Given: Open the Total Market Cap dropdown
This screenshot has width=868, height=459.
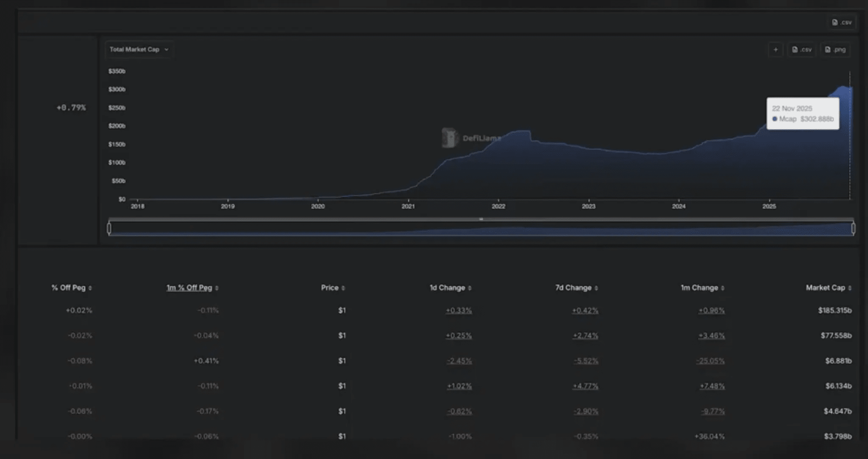Looking at the screenshot, I should coord(139,50).
